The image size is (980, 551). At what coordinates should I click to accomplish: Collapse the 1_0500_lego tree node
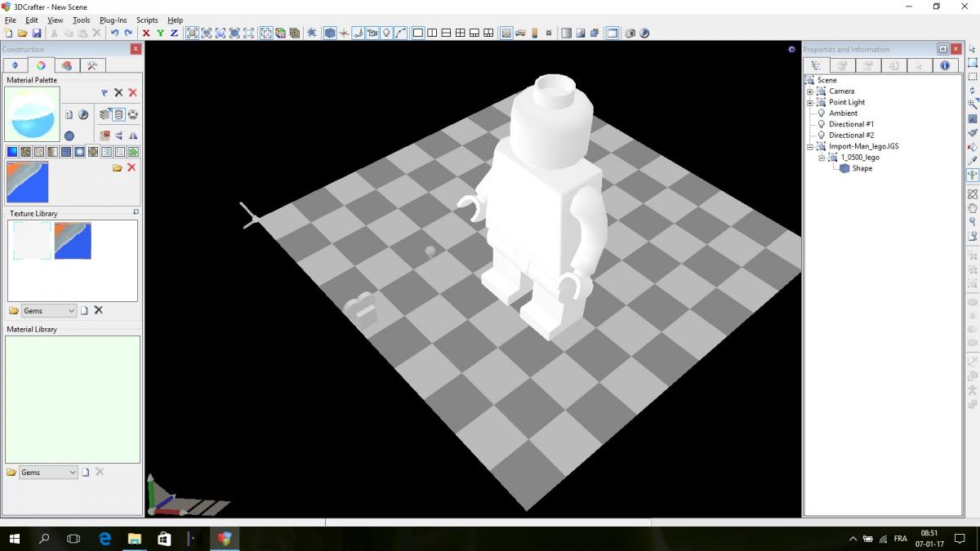pos(822,158)
